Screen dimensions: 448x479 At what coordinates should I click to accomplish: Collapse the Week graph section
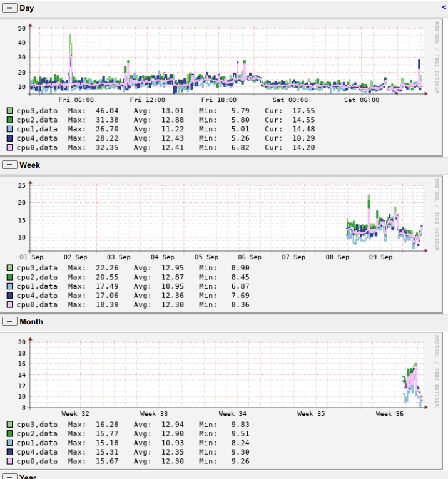(9, 165)
